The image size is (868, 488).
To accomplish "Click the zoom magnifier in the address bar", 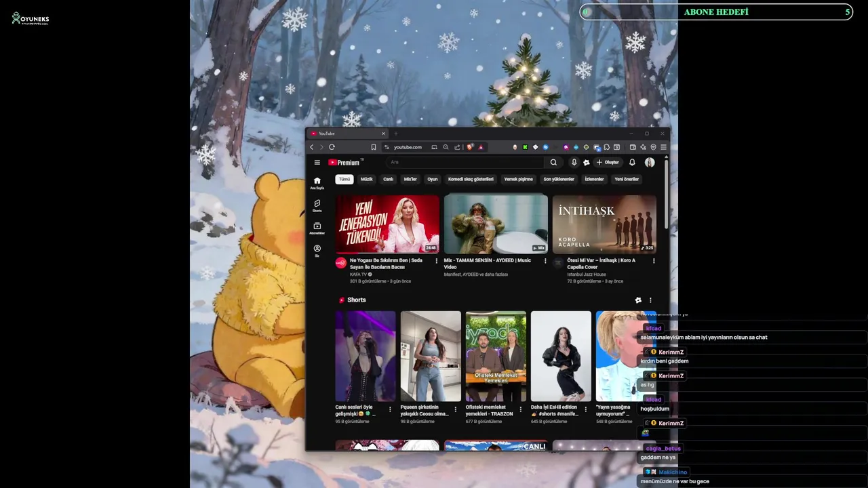I will [x=446, y=147].
